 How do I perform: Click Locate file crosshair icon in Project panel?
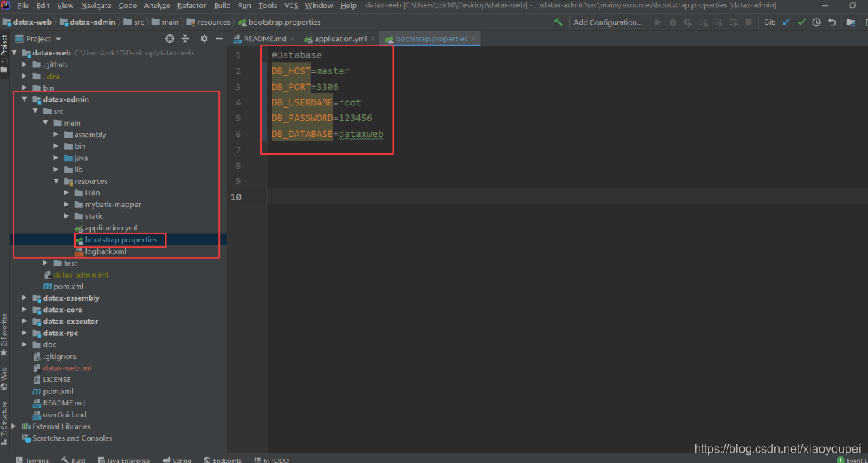pyautogui.click(x=170, y=39)
